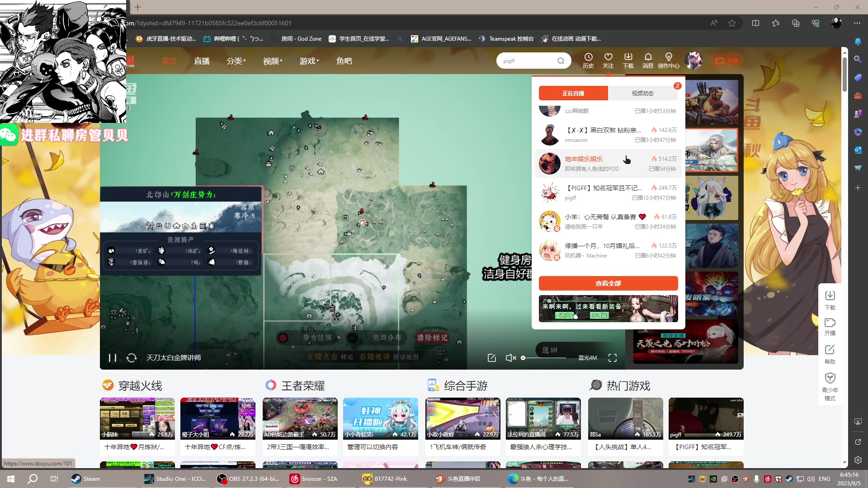The width and height of the screenshot is (868, 488).
Task: Click the page vertical scrollbar
Action: point(844,75)
